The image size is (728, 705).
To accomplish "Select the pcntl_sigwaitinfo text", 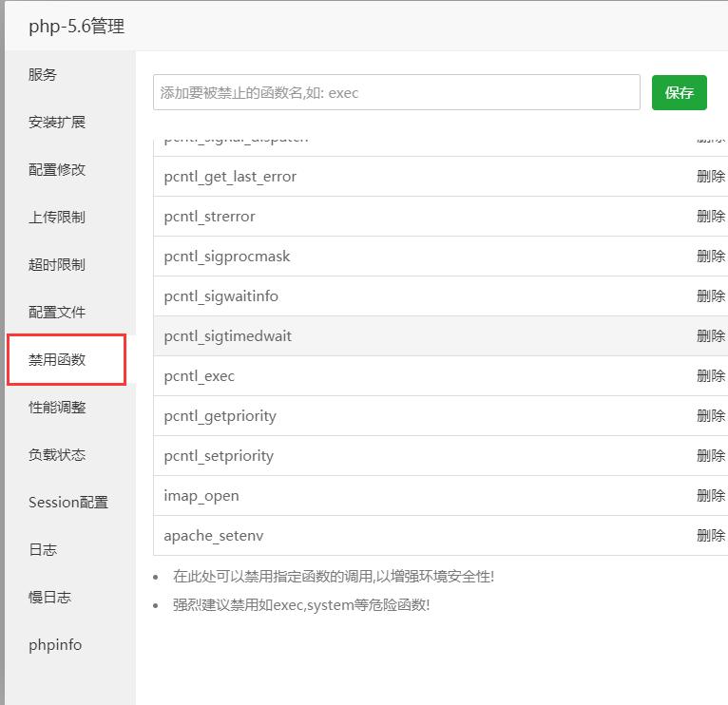I will (221, 296).
